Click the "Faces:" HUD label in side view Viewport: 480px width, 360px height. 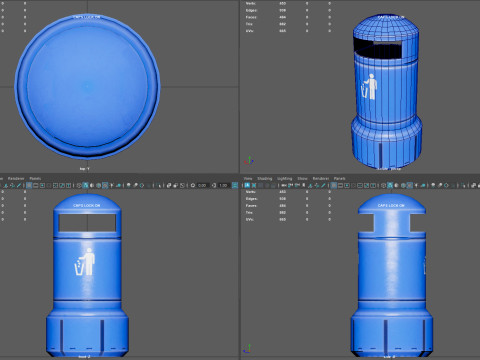pos(251,206)
